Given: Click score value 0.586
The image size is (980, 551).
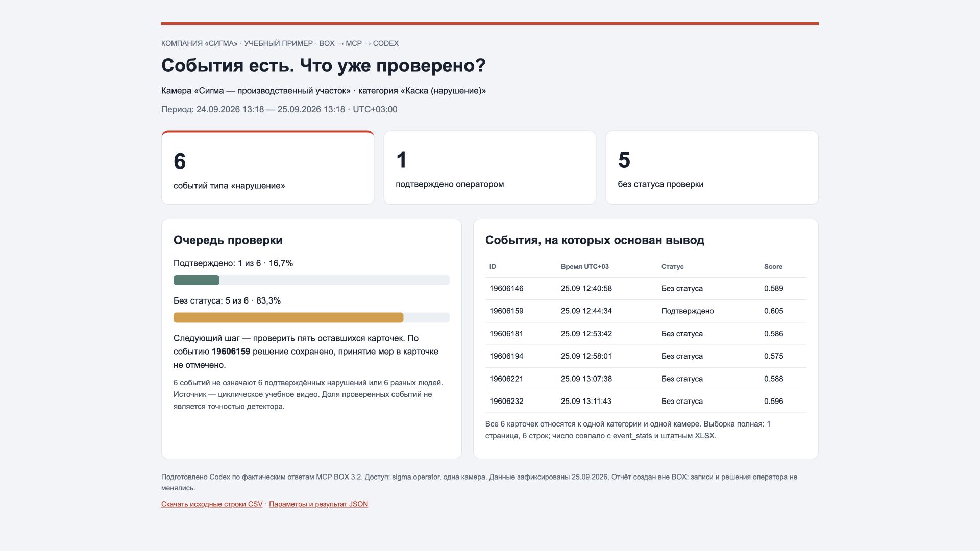Looking at the screenshot, I should click(x=774, y=334).
